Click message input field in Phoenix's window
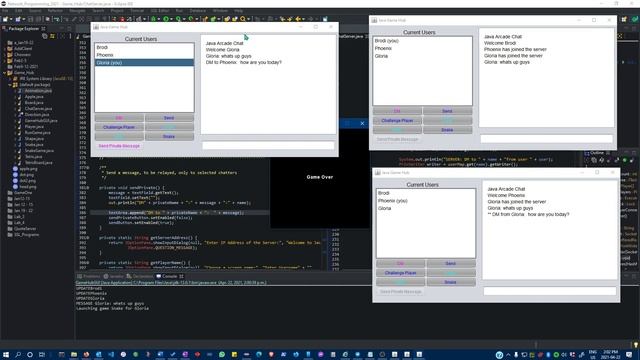 pyautogui.click(x=550, y=291)
